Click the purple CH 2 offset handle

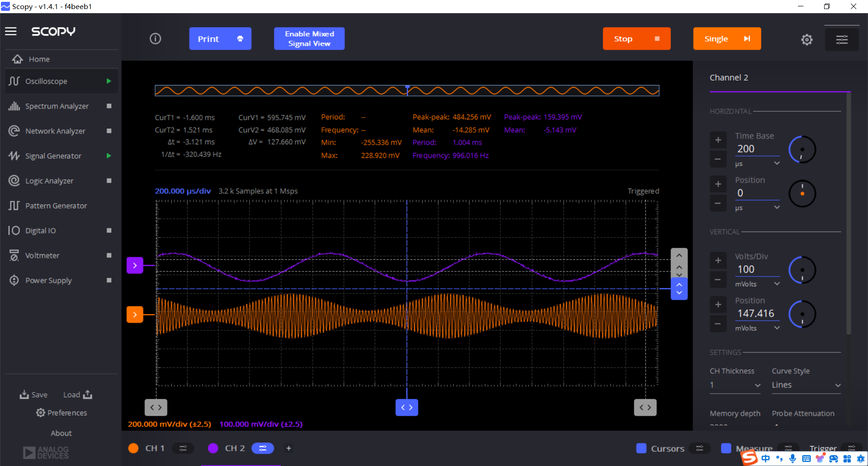(135, 266)
